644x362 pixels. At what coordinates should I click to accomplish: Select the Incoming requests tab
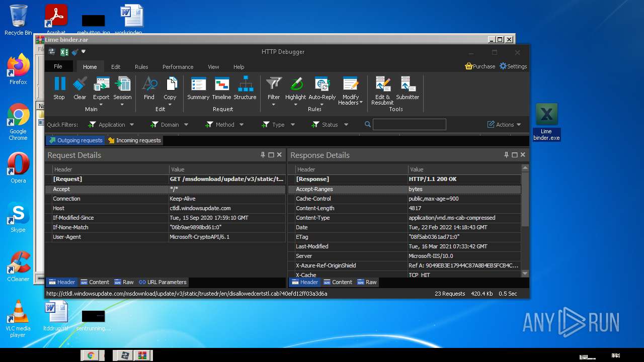pos(134,140)
